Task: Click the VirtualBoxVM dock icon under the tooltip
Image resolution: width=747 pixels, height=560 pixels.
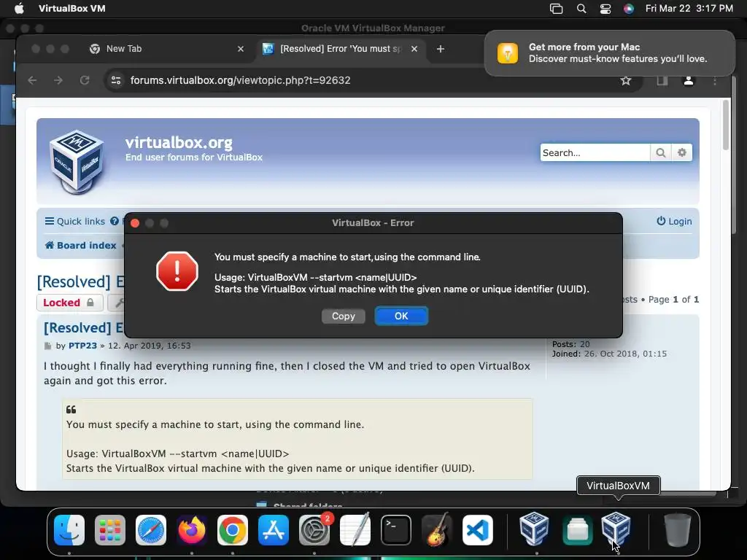Action: [616, 529]
